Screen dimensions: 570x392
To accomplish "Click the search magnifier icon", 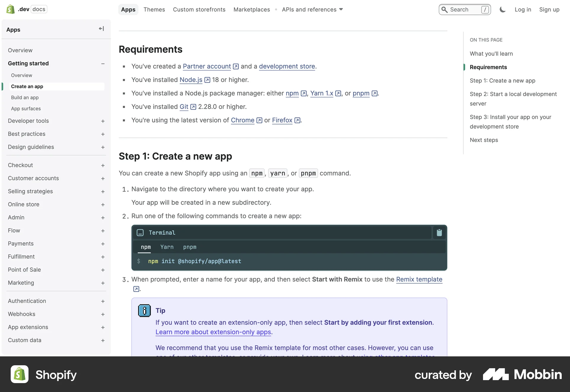I will [x=444, y=10].
